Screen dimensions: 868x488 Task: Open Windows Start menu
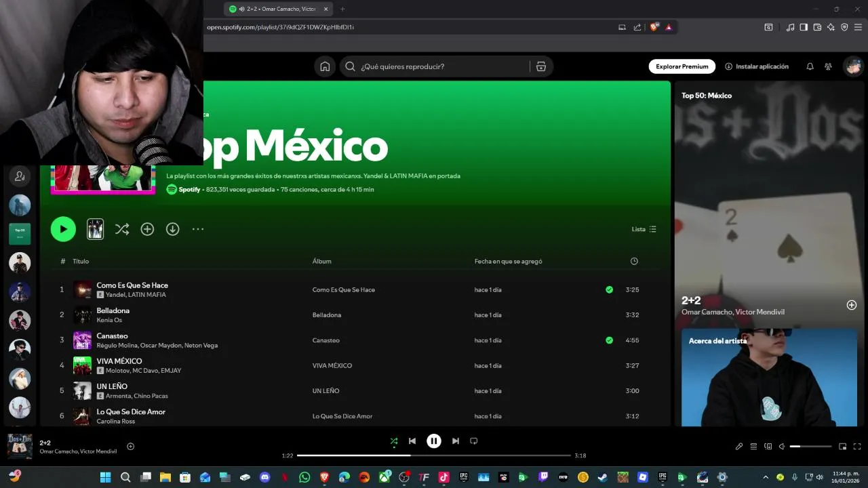tap(105, 477)
